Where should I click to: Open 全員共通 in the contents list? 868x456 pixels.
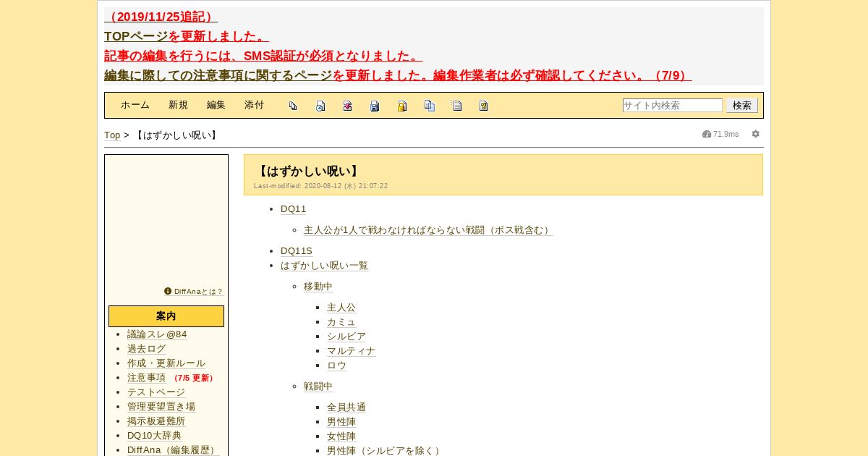[x=346, y=408]
